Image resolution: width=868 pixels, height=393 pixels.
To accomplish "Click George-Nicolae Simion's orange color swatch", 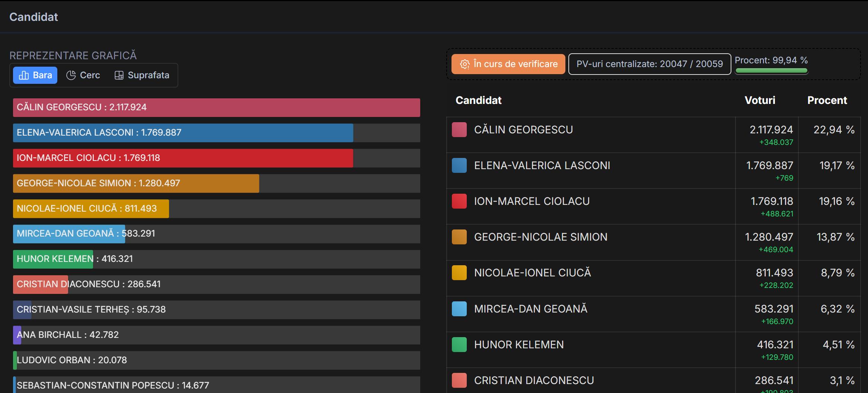I will 459,237.
